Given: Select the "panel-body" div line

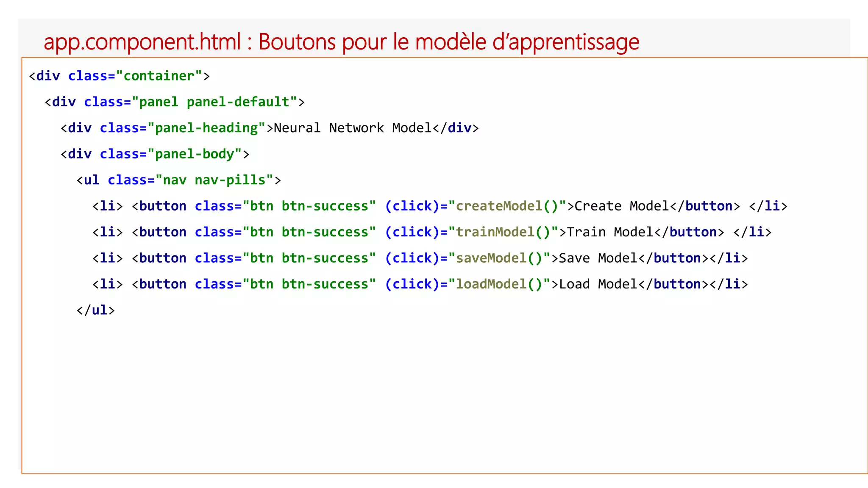Looking at the screenshot, I should tap(155, 154).
